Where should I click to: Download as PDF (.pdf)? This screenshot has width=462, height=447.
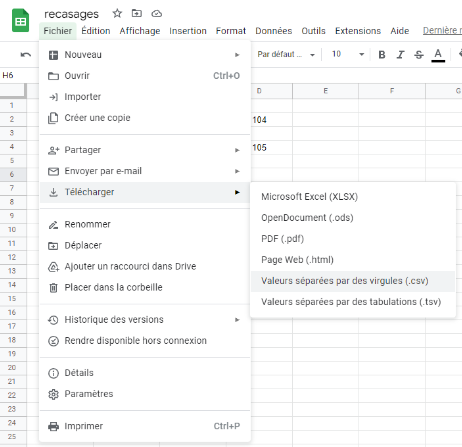click(353, 239)
